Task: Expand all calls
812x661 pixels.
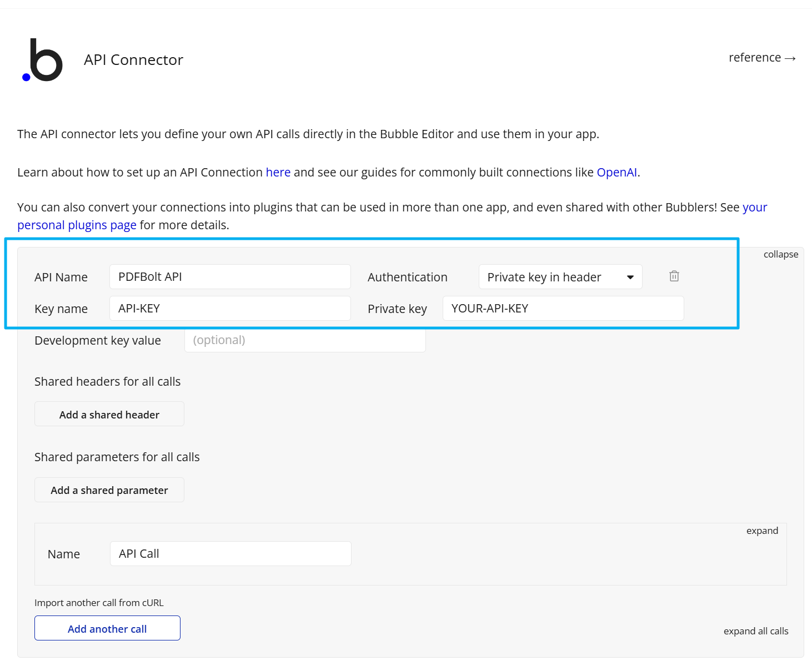Action: coord(755,631)
